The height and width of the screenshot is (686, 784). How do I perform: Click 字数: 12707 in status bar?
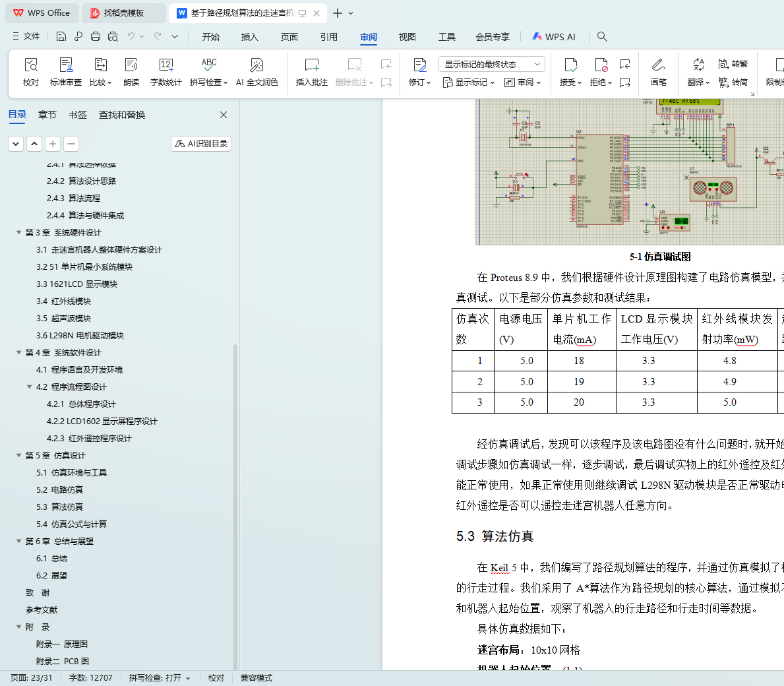(90, 678)
